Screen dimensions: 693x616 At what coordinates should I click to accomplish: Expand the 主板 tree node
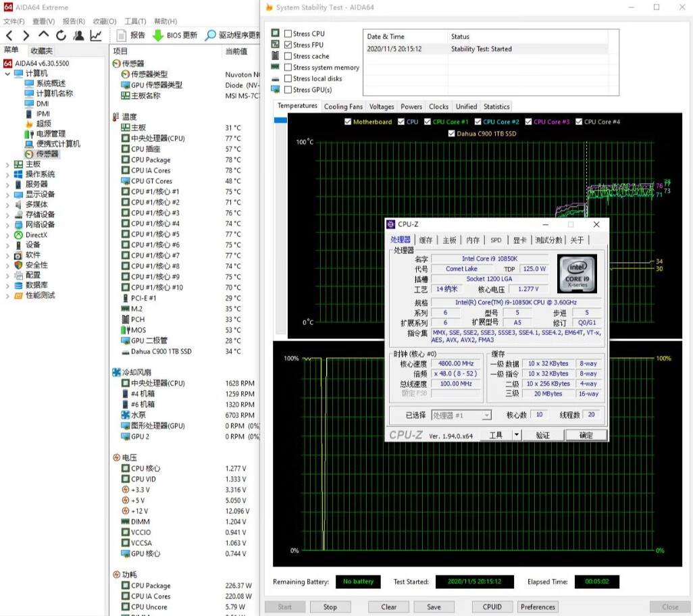7,164
